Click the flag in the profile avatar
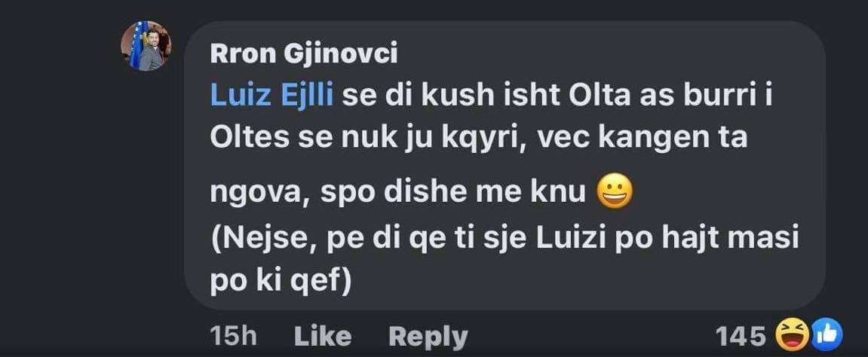This screenshot has height=357, width=868. (x=139, y=44)
